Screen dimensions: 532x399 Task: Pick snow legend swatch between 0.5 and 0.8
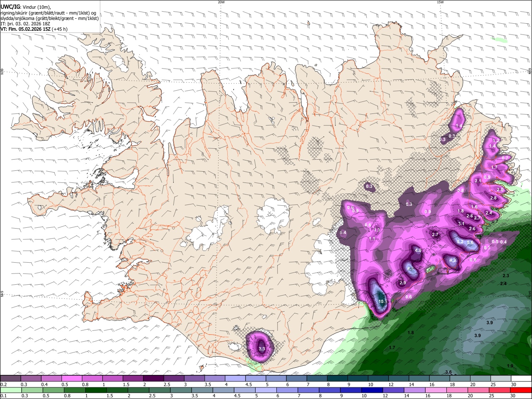71,378
